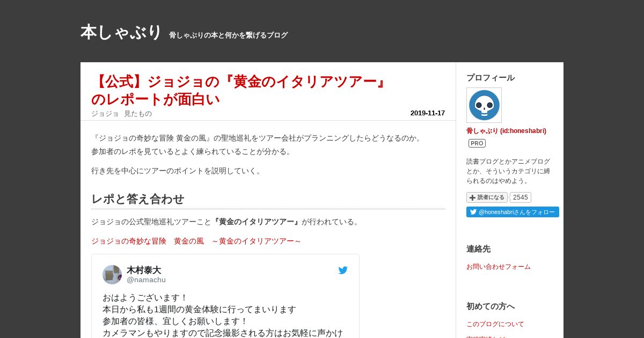
Task: Follow @honeshabri on Twitter button
Action: (x=513, y=212)
